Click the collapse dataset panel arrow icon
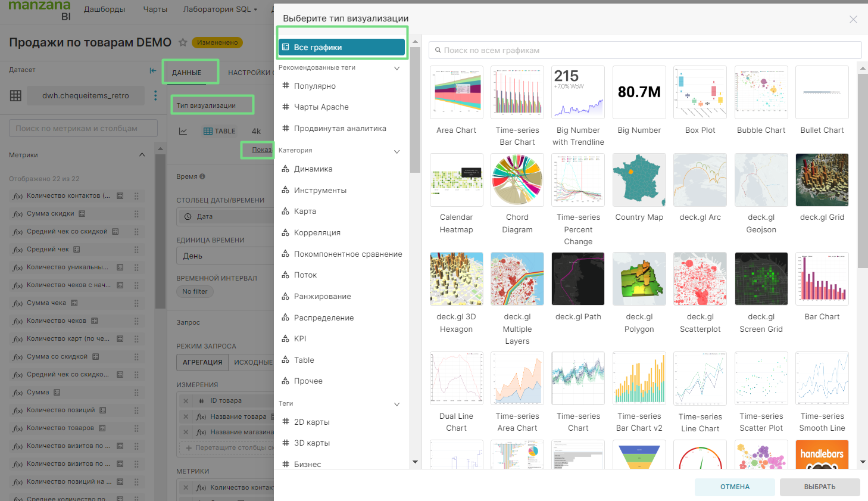This screenshot has width=868, height=501. pyautogui.click(x=152, y=70)
